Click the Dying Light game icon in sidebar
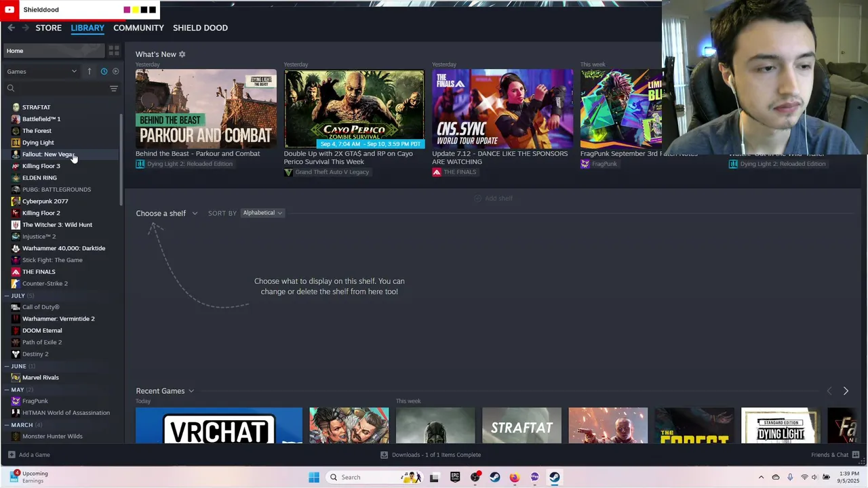Image resolution: width=868 pixels, height=488 pixels. pos(16,142)
